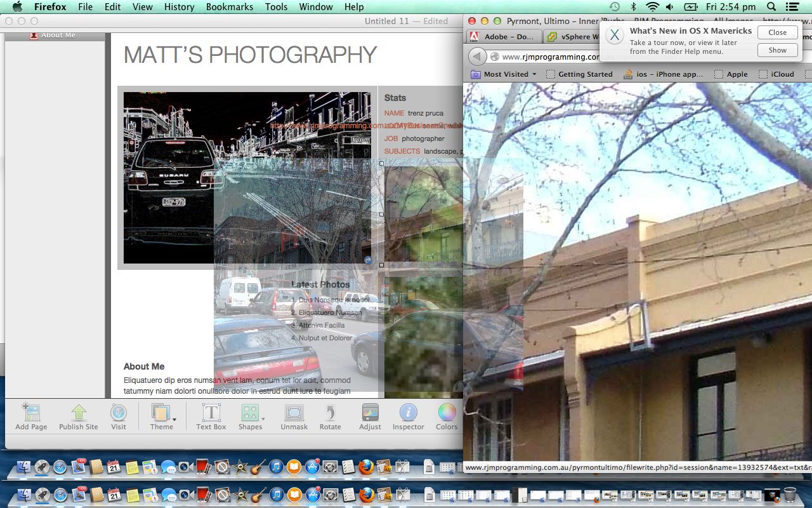Screen dimensions: 812x508
Task: Click Firefox back arrow button
Action: 477,57
